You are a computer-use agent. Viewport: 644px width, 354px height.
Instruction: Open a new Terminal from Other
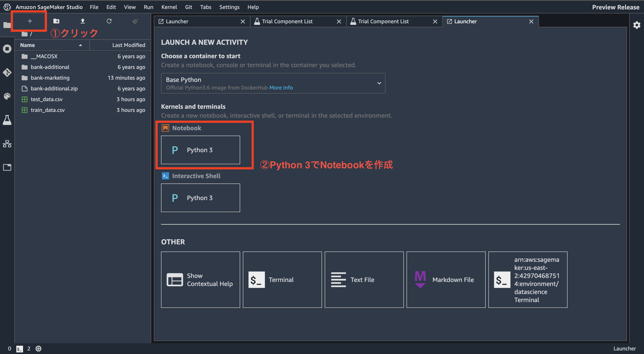[x=282, y=280]
